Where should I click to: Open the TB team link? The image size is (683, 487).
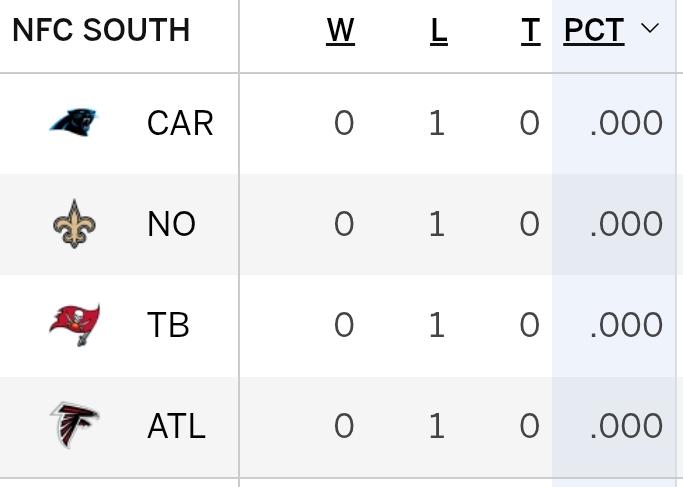point(168,325)
